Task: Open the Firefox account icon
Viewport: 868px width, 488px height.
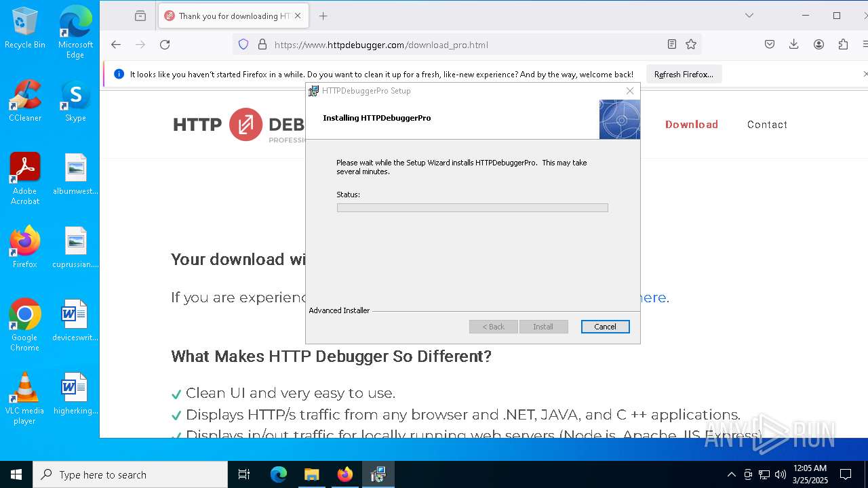Action: click(818, 45)
